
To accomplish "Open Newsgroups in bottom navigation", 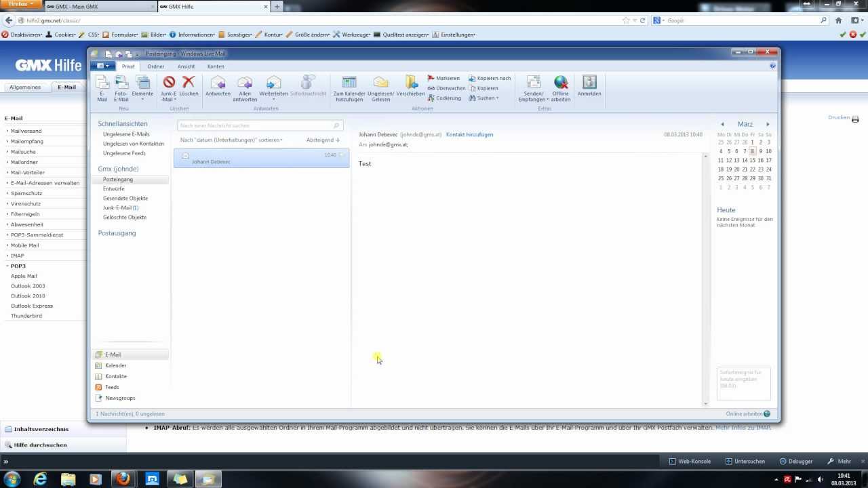I will pyautogui.click(x=119, y=398).
